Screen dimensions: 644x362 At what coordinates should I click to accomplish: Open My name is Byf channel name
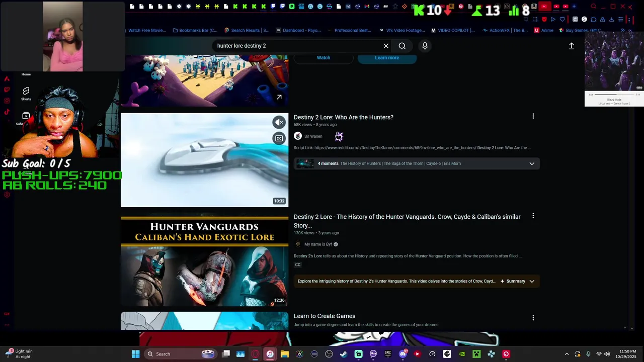pos(318,244)
